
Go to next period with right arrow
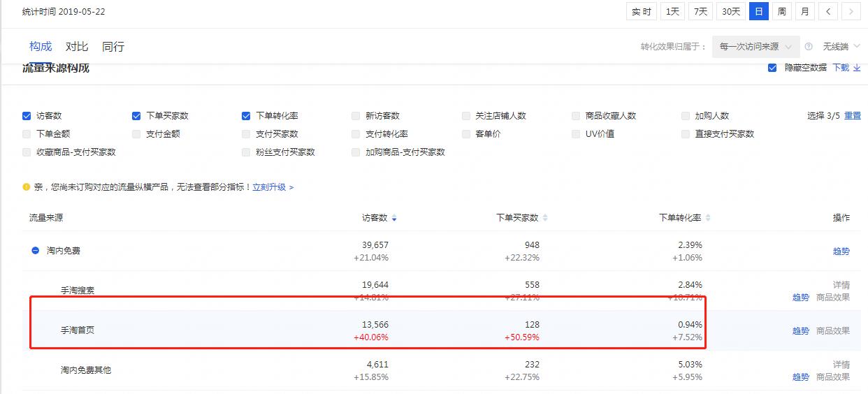point(851,11)
